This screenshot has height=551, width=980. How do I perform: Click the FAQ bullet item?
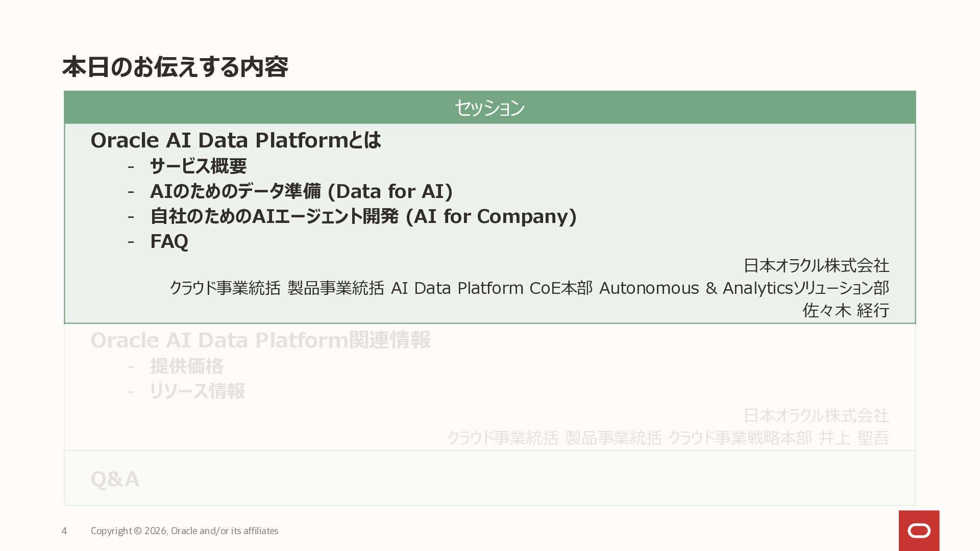(169, 241)
